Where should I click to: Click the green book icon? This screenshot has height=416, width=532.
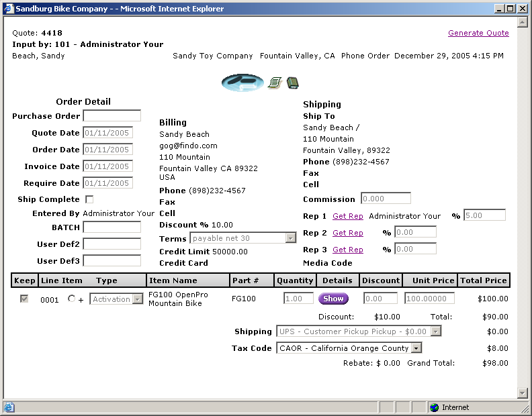[292, 83]
